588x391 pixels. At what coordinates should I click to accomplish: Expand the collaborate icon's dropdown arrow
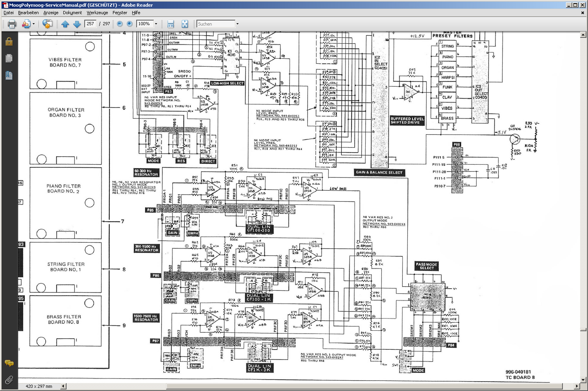pyautogui.click(x=33, y=24)
